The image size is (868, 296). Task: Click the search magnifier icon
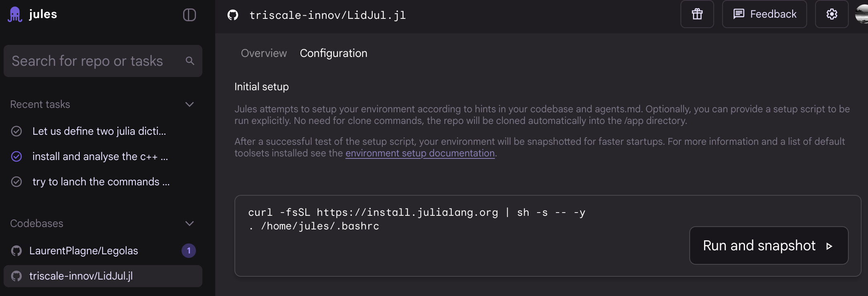[190, 61]
